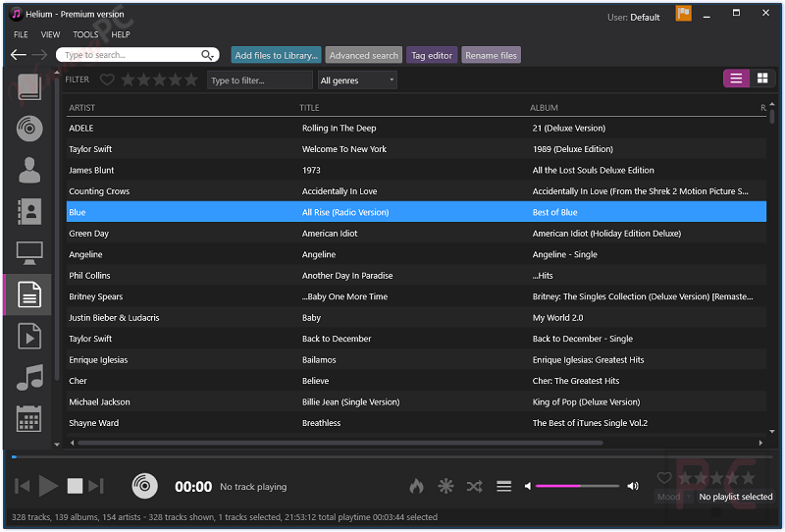Open the HELP menu

pos(120,34)
